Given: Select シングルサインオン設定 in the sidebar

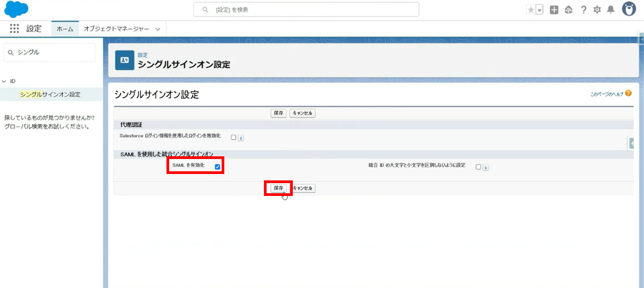Looking at the screenshot, I should click(50, 95).
